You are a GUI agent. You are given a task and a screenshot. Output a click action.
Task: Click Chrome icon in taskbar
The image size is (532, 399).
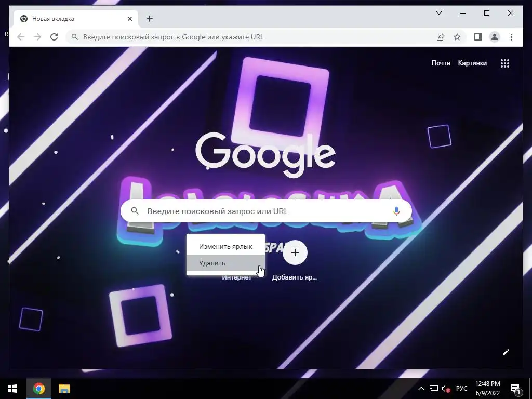pos(39,389)
